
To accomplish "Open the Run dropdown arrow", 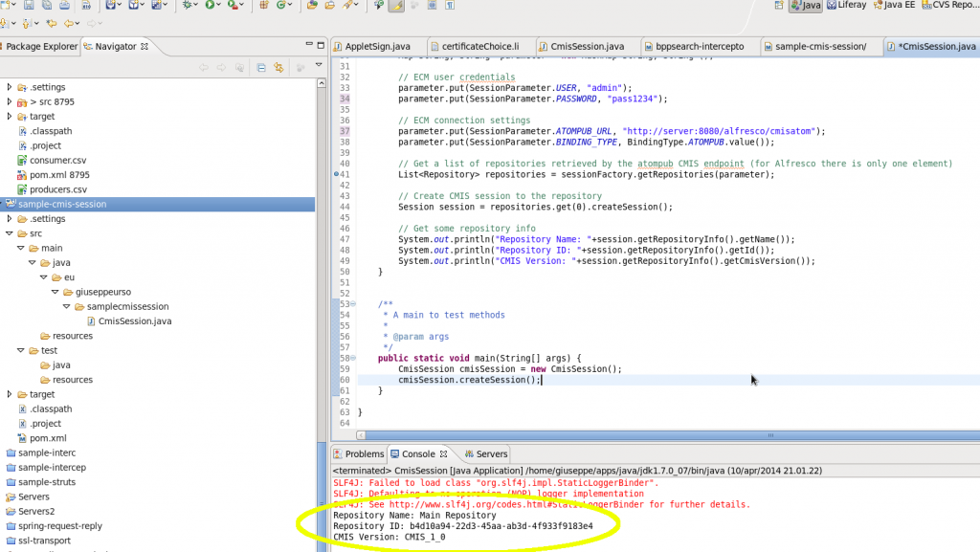I will [217, 7].
